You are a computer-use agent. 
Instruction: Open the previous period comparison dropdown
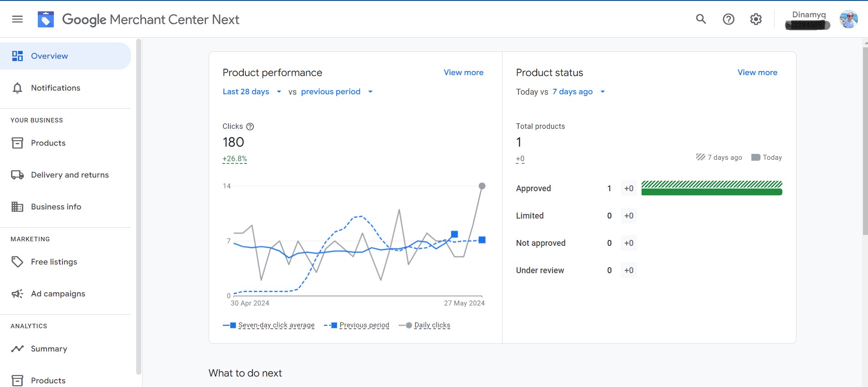click(337, 92)
